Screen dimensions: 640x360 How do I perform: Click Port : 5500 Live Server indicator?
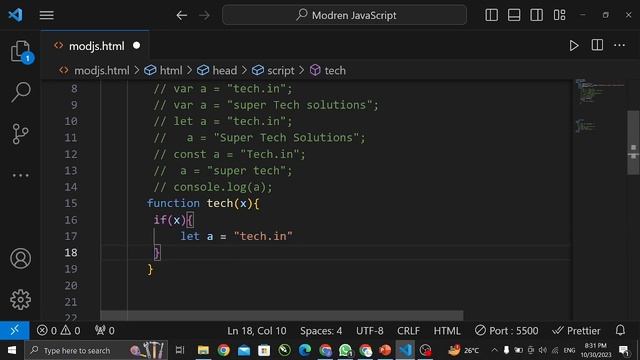coord(507,331)
